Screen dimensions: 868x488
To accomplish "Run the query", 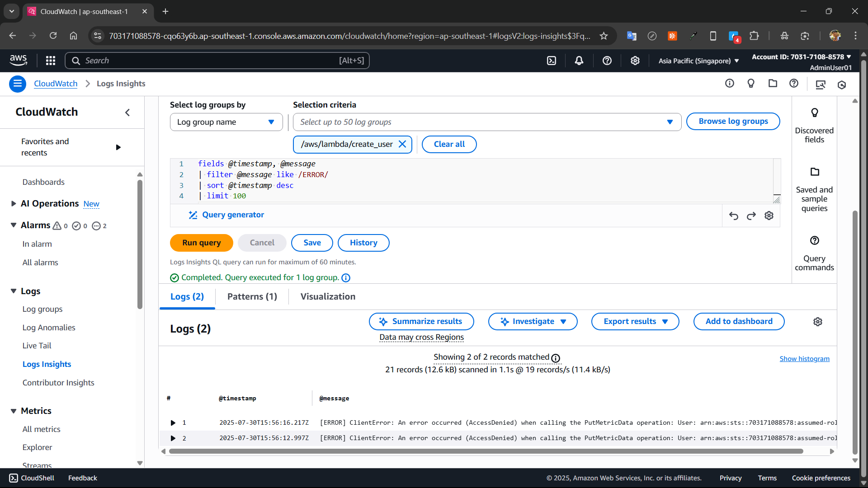I will 202,243.
